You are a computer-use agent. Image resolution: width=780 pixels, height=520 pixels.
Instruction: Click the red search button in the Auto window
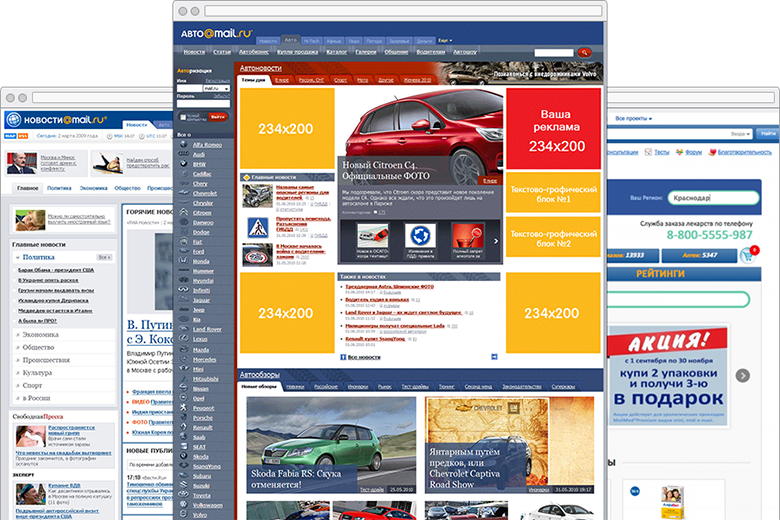(x=585, y=52)
